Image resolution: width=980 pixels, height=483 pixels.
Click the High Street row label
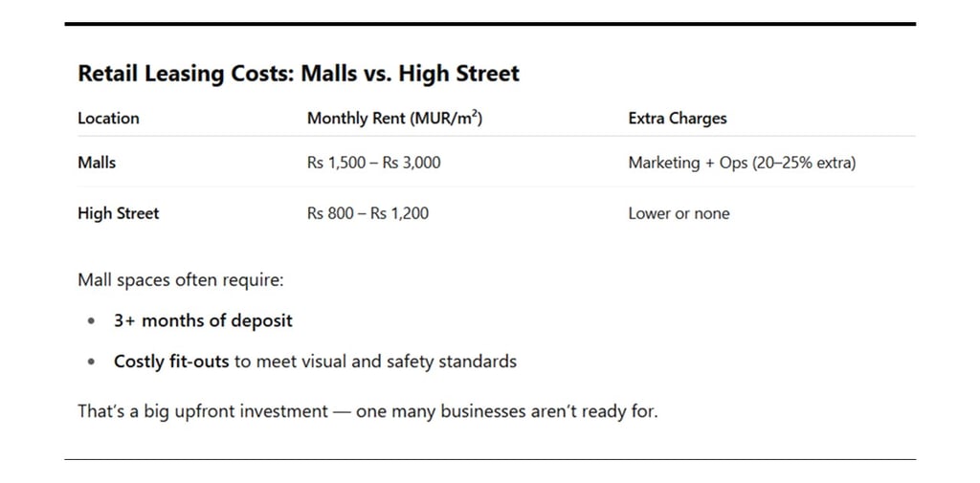(118, 213)
